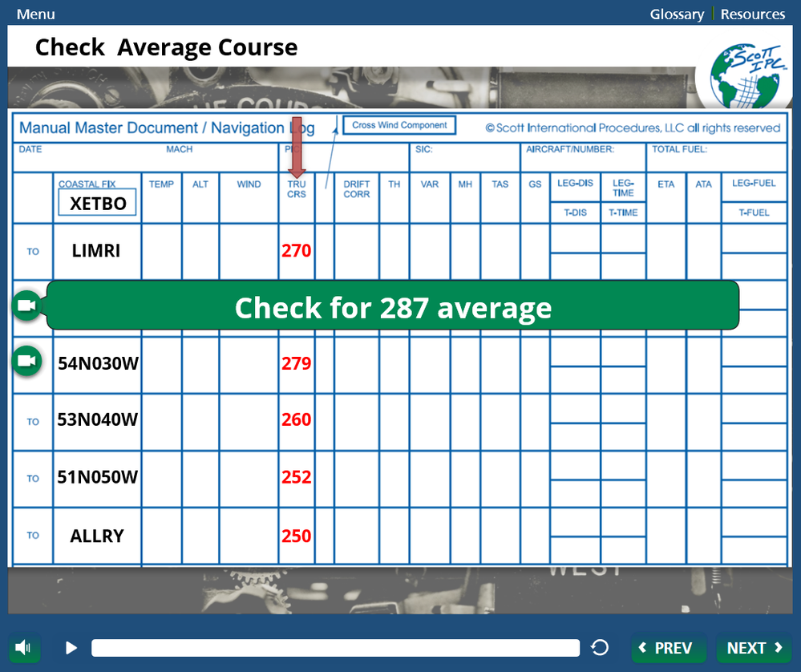Click the true course value 260
This screenshot has height=672, width=801.
[297, 420]
